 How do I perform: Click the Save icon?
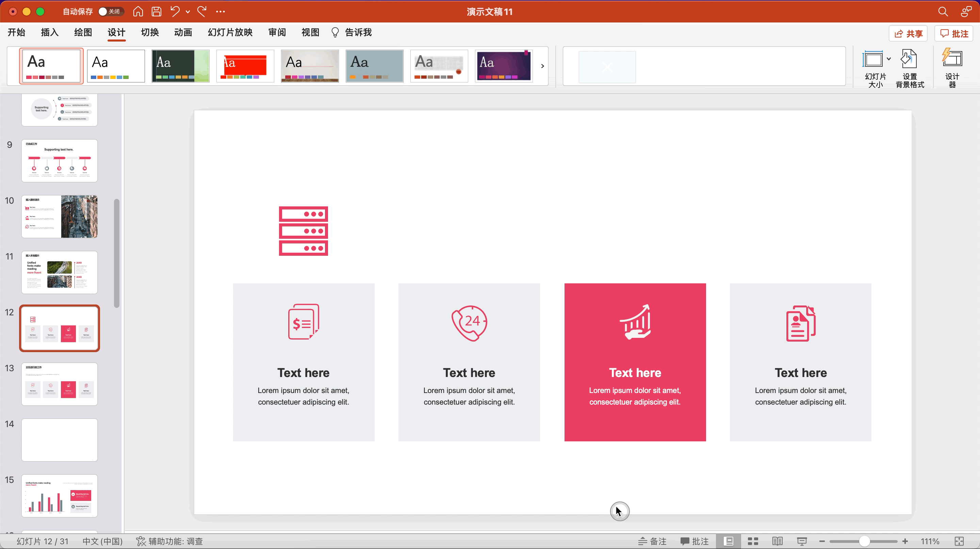(x=157, y=12)
